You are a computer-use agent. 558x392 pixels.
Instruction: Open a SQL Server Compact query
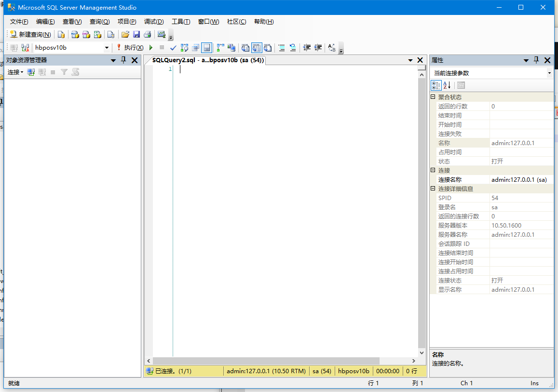click(111, 35)
